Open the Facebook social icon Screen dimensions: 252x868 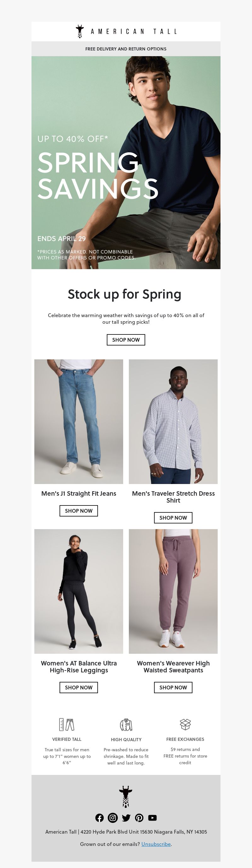click(x=100, y=818)
